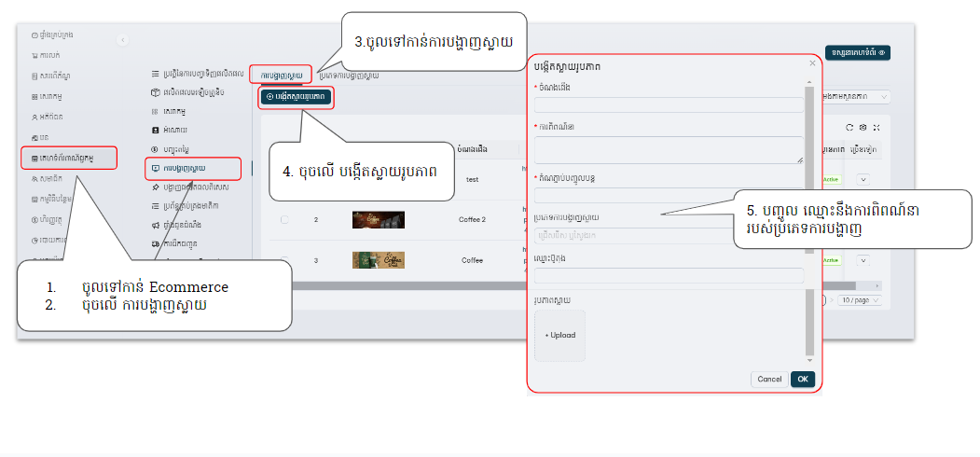Click OK in the dialog
980x457 pixels.
[x=802, y=379]
